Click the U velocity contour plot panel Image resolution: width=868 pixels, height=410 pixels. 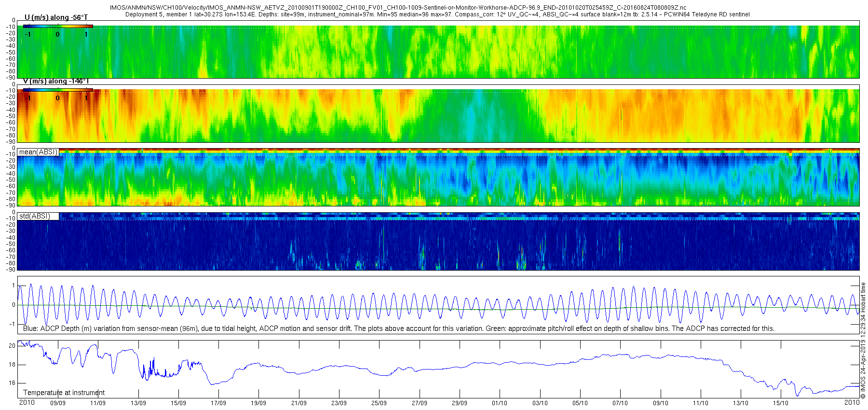pyautogui.click(x=438, y=49)
